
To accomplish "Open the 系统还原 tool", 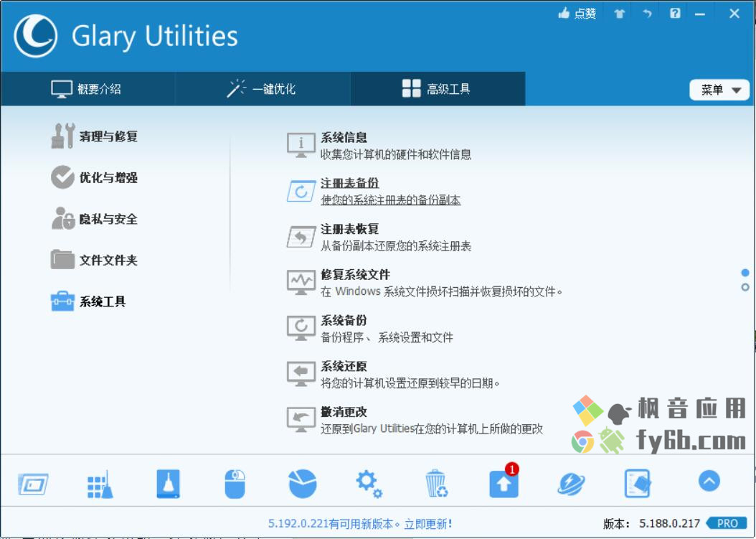I will pos(394,375).
